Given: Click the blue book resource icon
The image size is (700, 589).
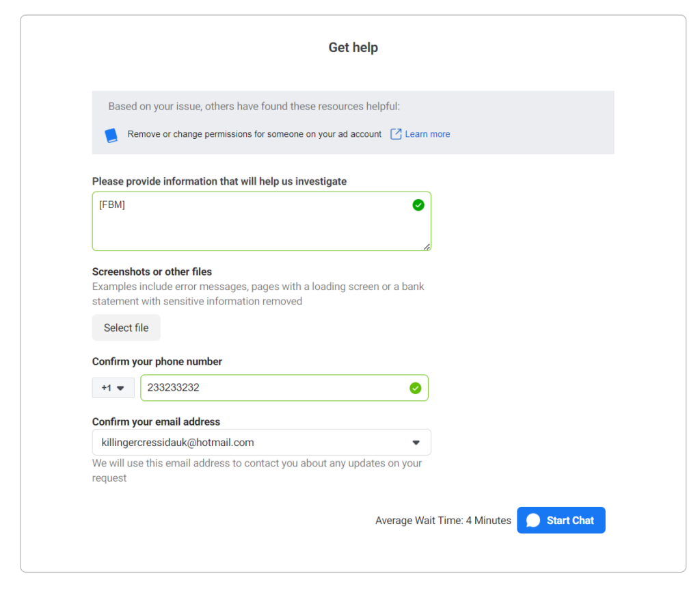Looking at the screenshot, I should 111,135.
